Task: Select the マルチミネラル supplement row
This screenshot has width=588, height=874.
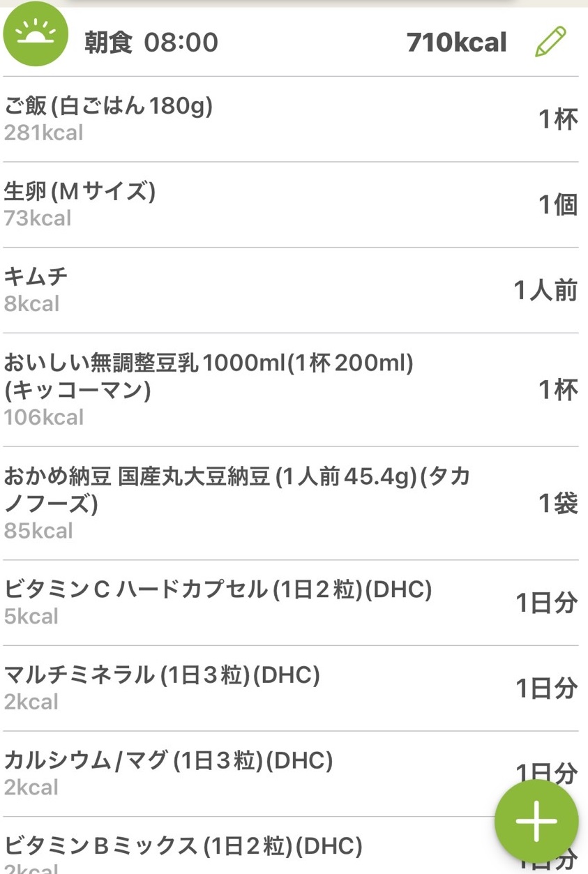Action: [290, 688]
